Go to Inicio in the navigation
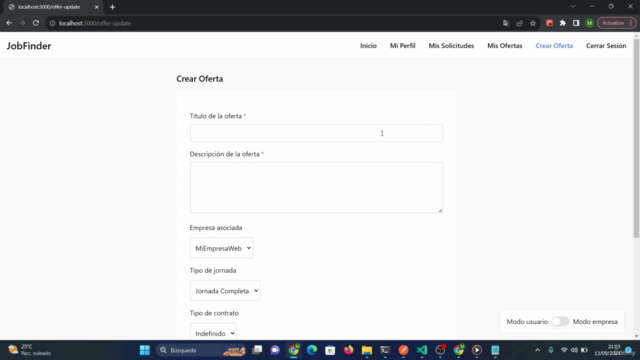The width and height of the screenshot is (640, 360). (368, 46)
